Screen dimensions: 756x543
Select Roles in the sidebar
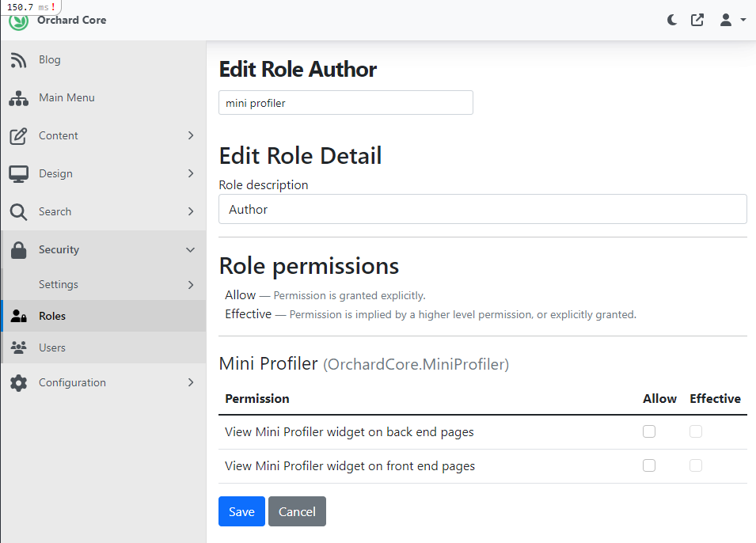tap(103, 316)
